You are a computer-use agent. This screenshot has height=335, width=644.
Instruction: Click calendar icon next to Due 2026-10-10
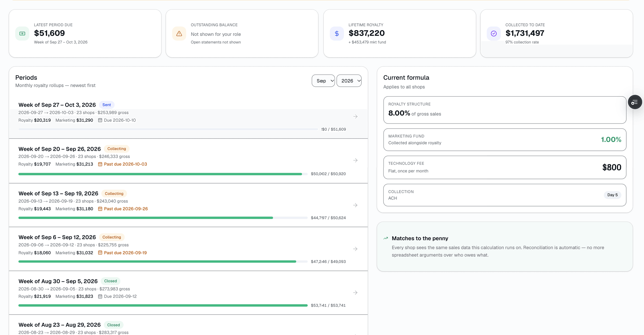100,120
